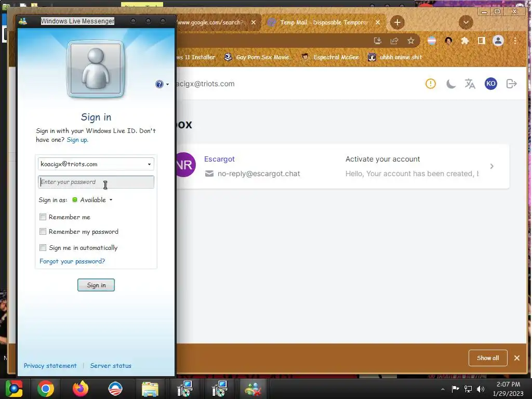This screenshot has width=532, height=399.
Task: Click the Messenger buddy icon in the title bar
Action: (x=23, y=21)
